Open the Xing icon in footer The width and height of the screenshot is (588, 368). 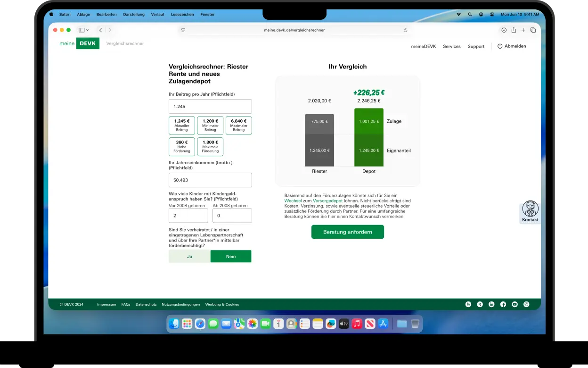pyautogui.click(x=480, y=304)
